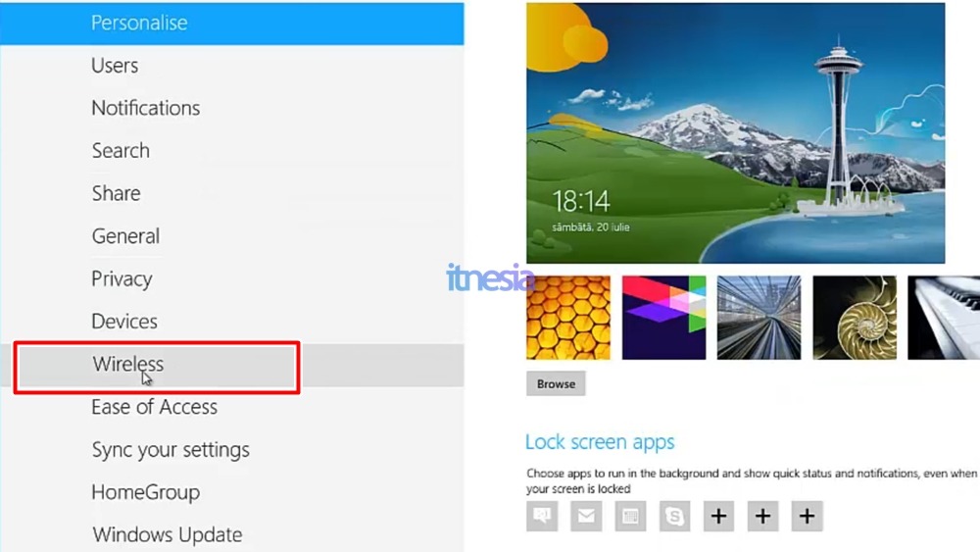
Task: Pick the honeycomb lock screen thumbnail
Action: (x=568, y=318)
